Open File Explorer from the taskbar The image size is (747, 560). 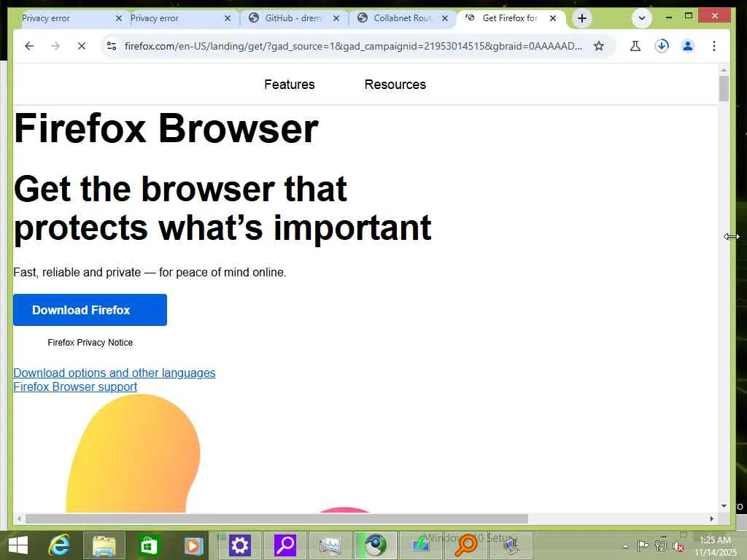click(x=104, y=545)
